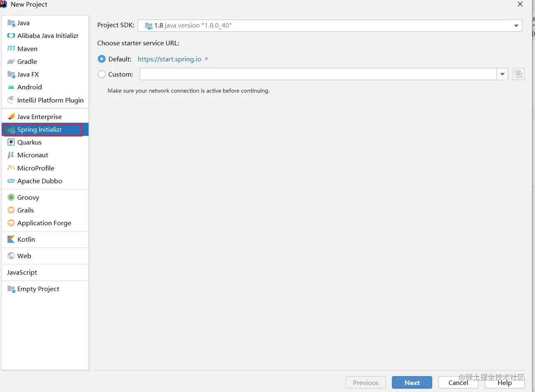Image resolution: width=535 pixels, height=392 pixels.
Task: Click the Web globe icon
Action: pos(11,256)
